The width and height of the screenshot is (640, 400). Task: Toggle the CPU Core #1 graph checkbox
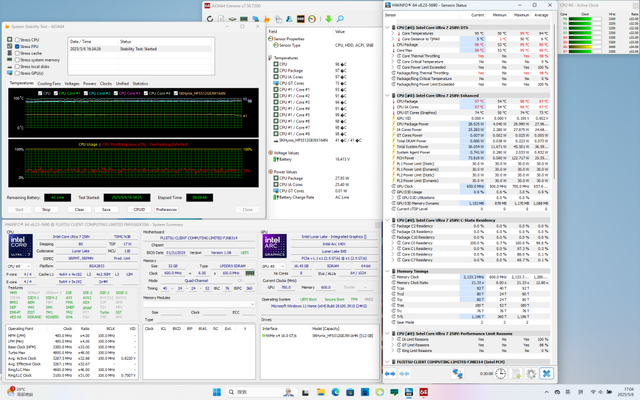click(56, 93)
